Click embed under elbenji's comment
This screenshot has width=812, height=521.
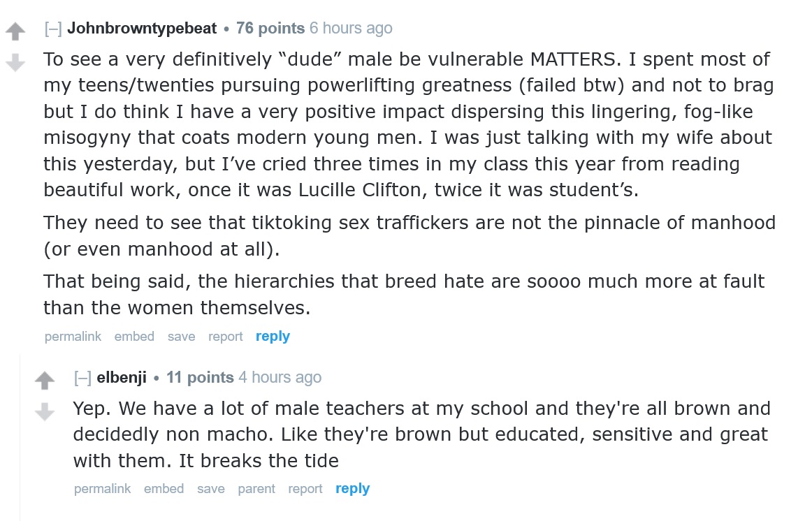164,489
